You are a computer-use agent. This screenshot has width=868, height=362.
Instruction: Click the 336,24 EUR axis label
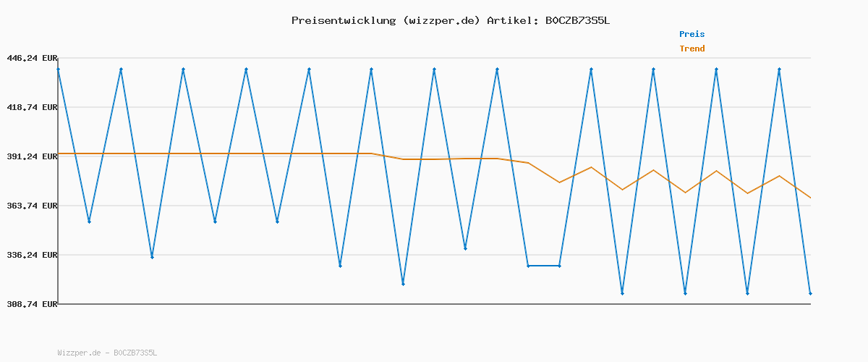33,255
